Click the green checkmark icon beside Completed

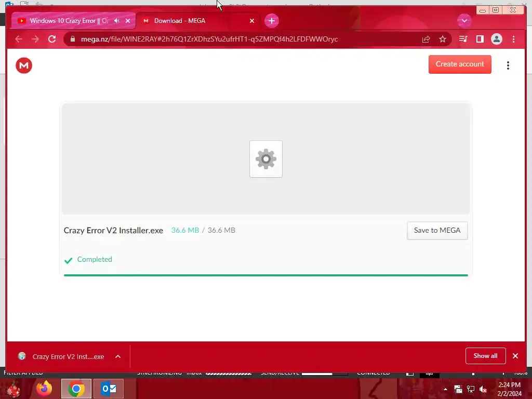pos(68,260)
